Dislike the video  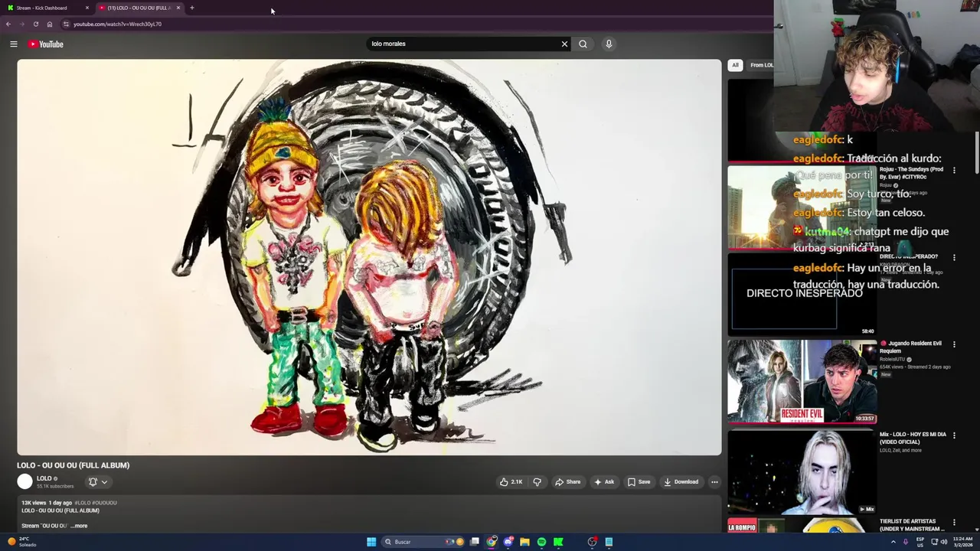[x=537, y=481]
